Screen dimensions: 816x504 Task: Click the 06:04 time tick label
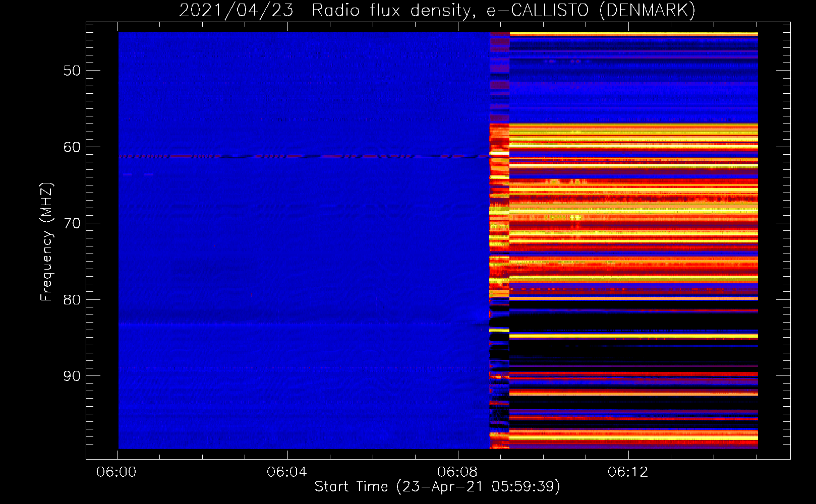click(x=287, y=472)
